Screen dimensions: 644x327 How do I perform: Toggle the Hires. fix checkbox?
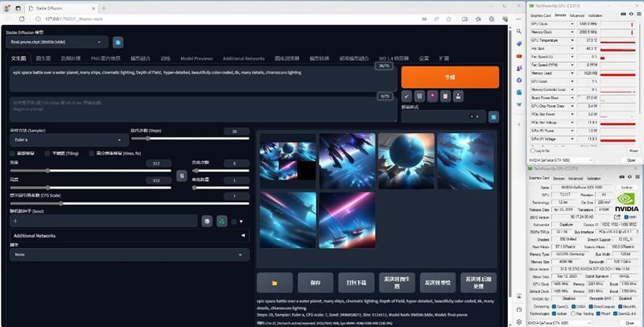[93, 152]
